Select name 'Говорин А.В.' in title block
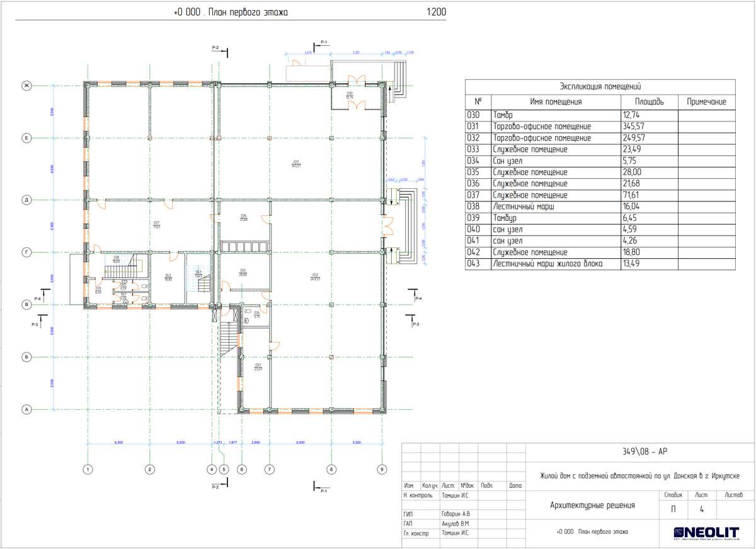This screenshot has height=549, width=756. [x=456, y=514]
